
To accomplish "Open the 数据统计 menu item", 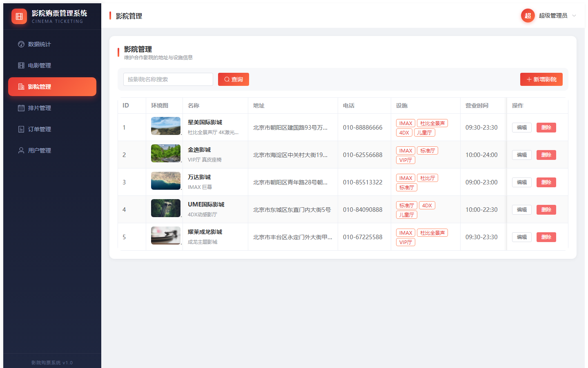I will (x=52, y=44).
